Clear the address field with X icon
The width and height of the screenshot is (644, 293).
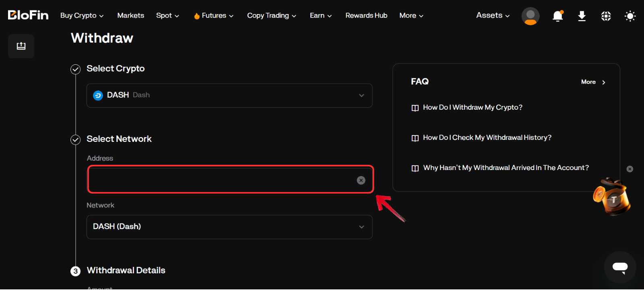[x=361, y=180]
